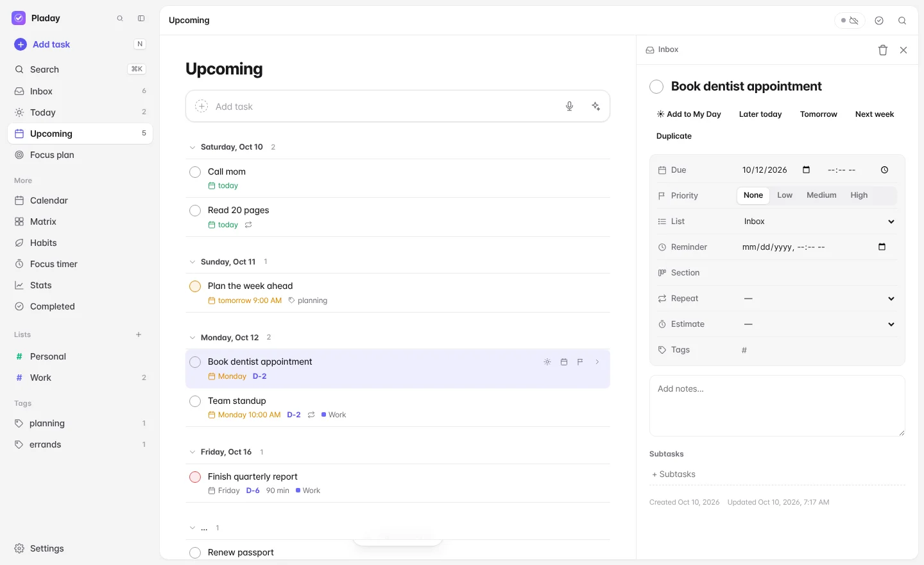Open the Matrix view

pyautogui.click(x=80, y=222)
